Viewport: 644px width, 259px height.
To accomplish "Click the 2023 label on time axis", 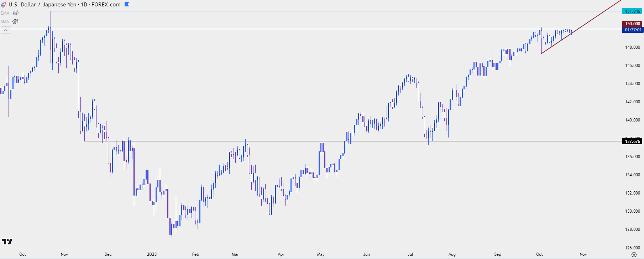I will (x=152, y=254).
